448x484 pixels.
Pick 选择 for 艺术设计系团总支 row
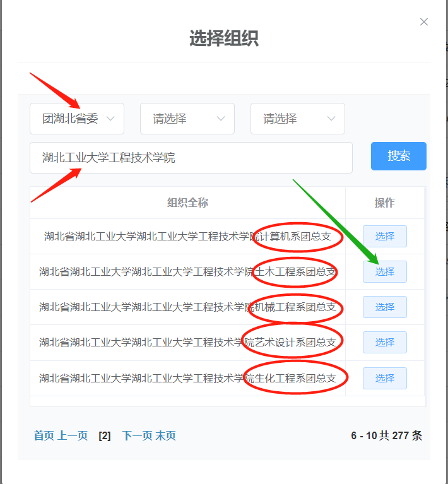(384, 343)
